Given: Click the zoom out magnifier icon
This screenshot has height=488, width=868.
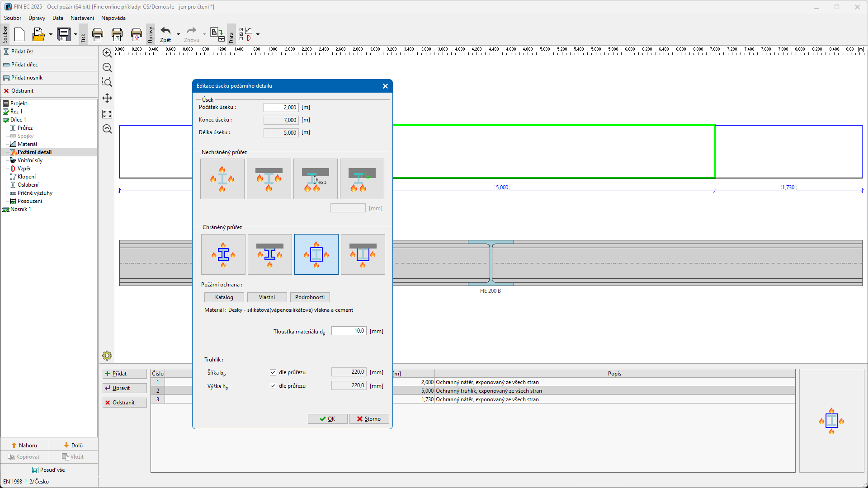Looking at the screenshot, I should pos(107,68).
